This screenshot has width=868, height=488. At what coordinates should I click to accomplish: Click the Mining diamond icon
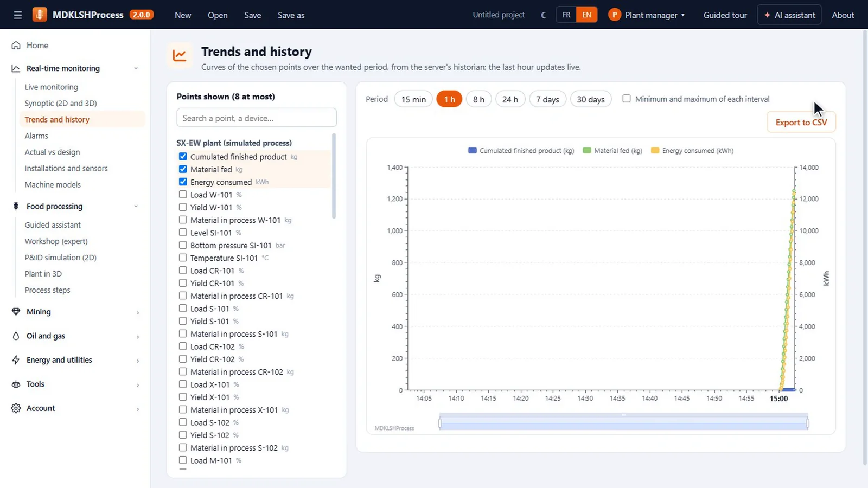[16, 312]
